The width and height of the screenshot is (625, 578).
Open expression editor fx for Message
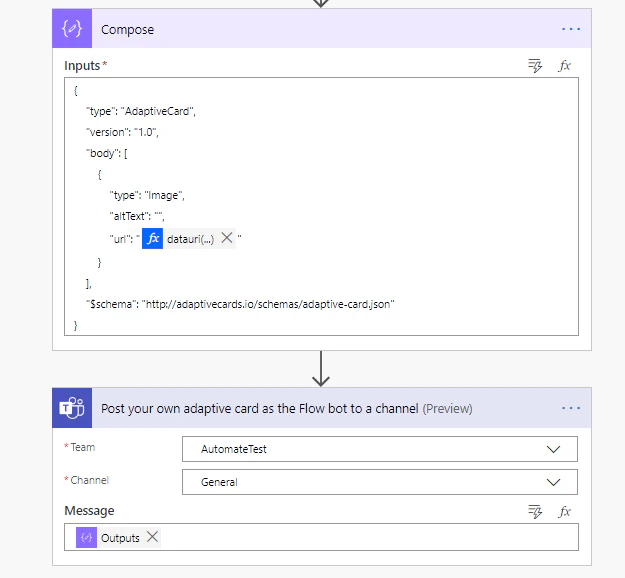[x=564, y=511]
